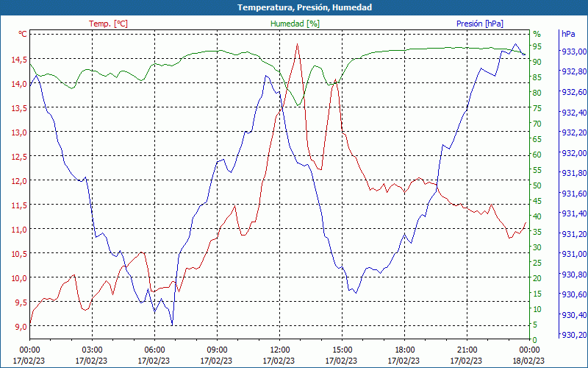Image resolution: width=588 pixels, height=368 pixels.
Task: Click the '12,0' temperature axis value
Action: click(x=19, y=181)
